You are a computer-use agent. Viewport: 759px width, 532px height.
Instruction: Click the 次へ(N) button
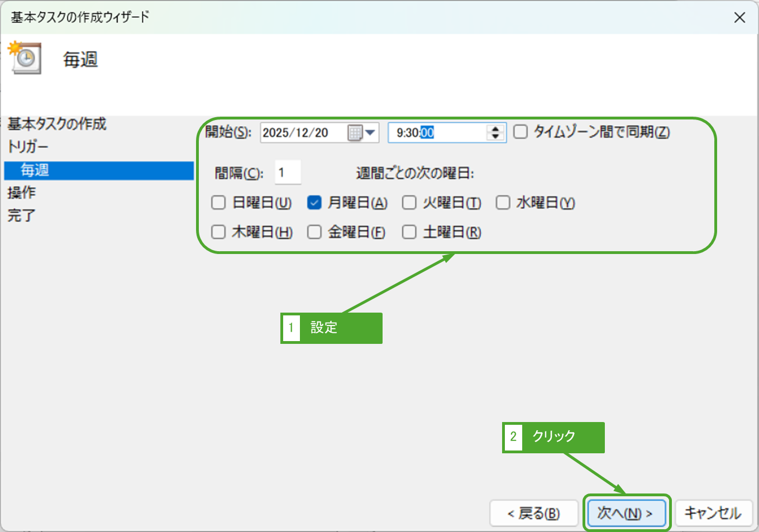pyautogui.click(x=626, y=512)
